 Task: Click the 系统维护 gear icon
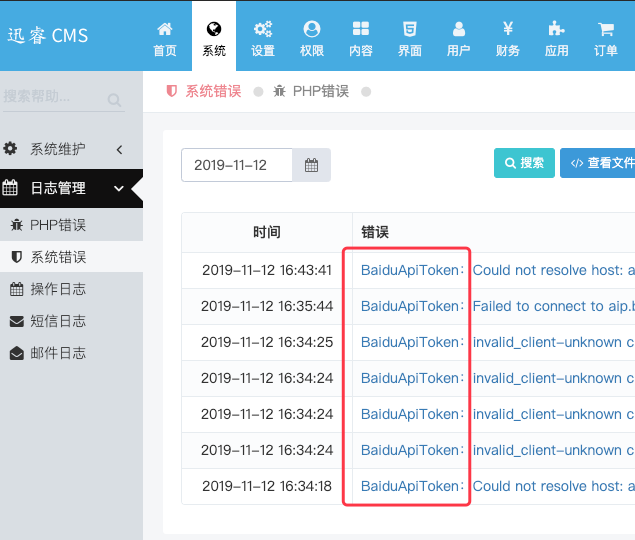tap(10, 148)
